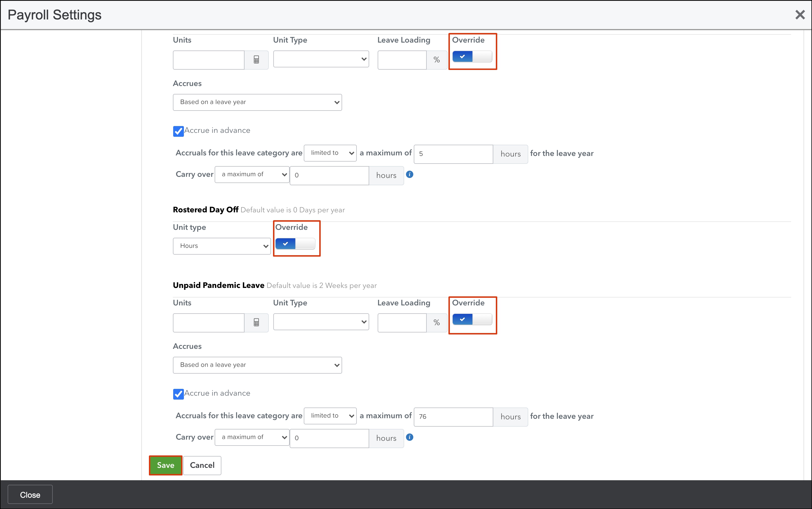Image resolution: width=812 pixels, height=509 pixels.
Task: Click the maximum hours field containing 76
Action: click(x=453, y=417)
